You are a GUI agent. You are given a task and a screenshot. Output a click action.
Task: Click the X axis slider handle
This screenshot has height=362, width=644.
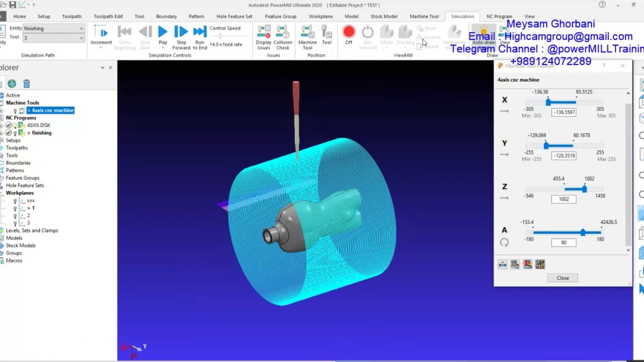pos(548,102)
